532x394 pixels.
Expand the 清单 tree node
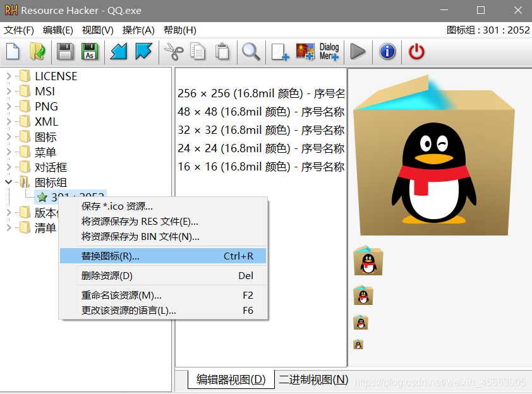point(9,227)
